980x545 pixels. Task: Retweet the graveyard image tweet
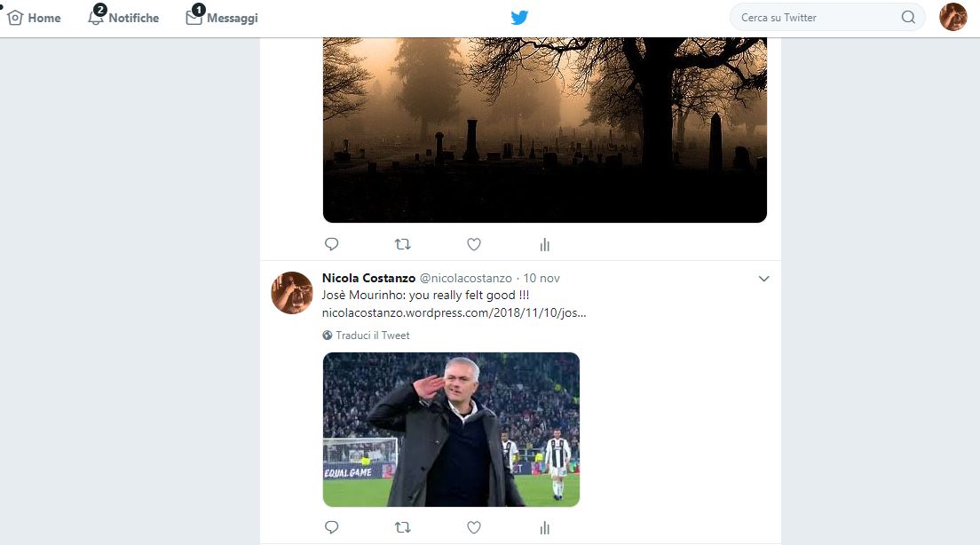[402, 244]
